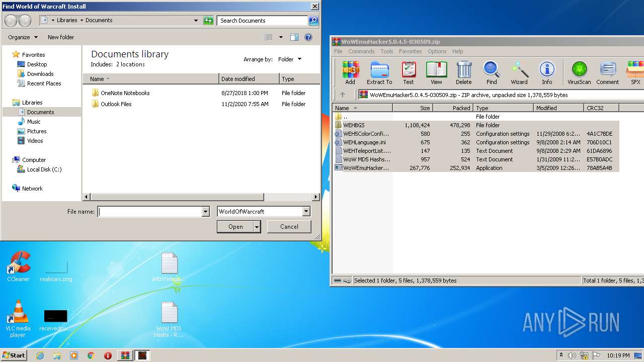Open the change view dropdown arrow
This screenshot has width=644, height=362.
[x=281, y=37]
